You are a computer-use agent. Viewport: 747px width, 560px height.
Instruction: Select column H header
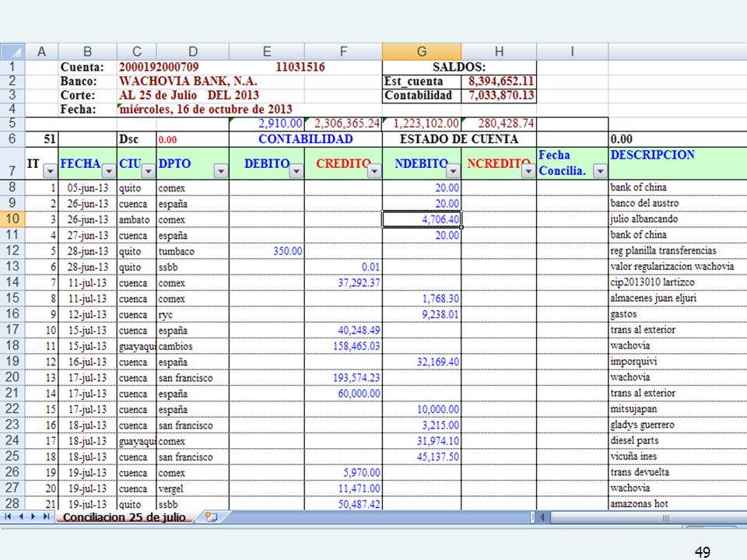pos(499,51)
